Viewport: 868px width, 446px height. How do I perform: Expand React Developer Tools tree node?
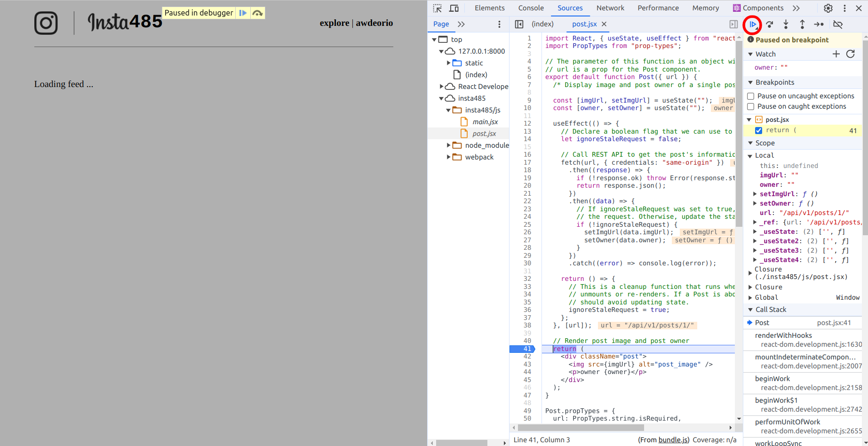[x=441, y=87]
